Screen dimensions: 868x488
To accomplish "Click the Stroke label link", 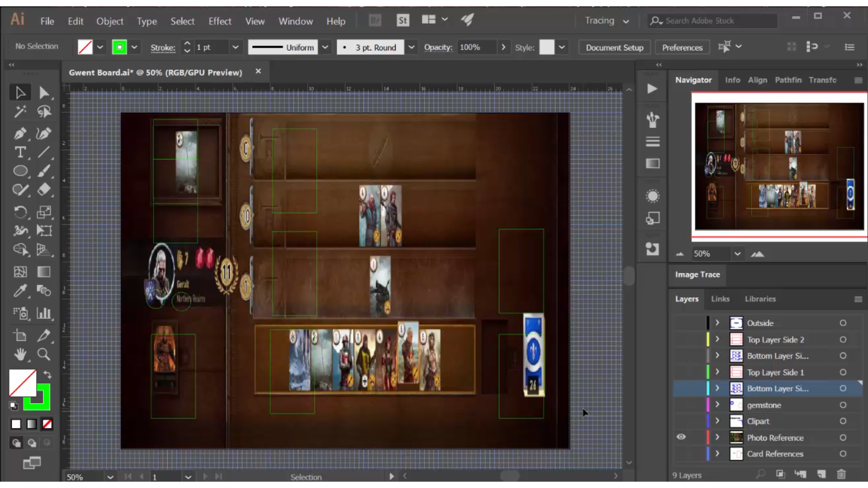I will 163,47.
